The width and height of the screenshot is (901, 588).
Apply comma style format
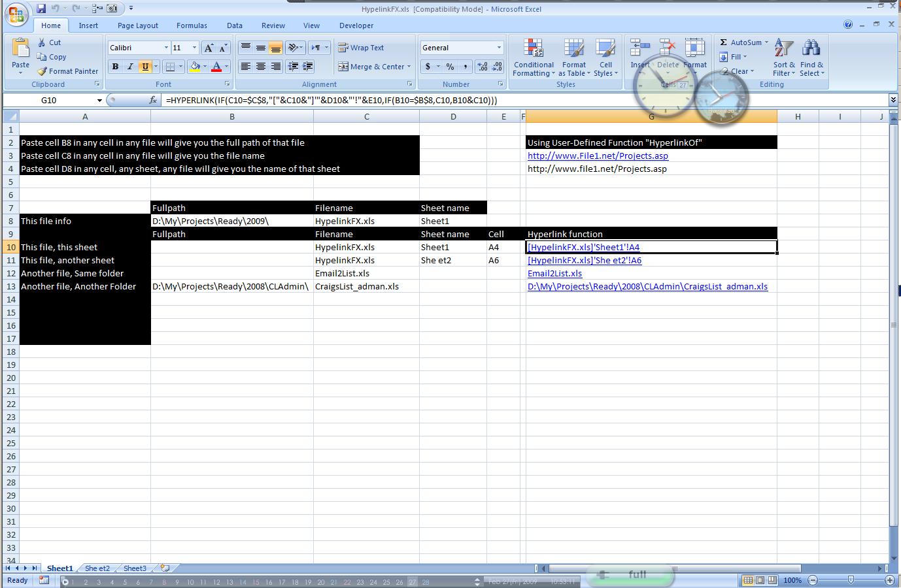tap(465, 67)
